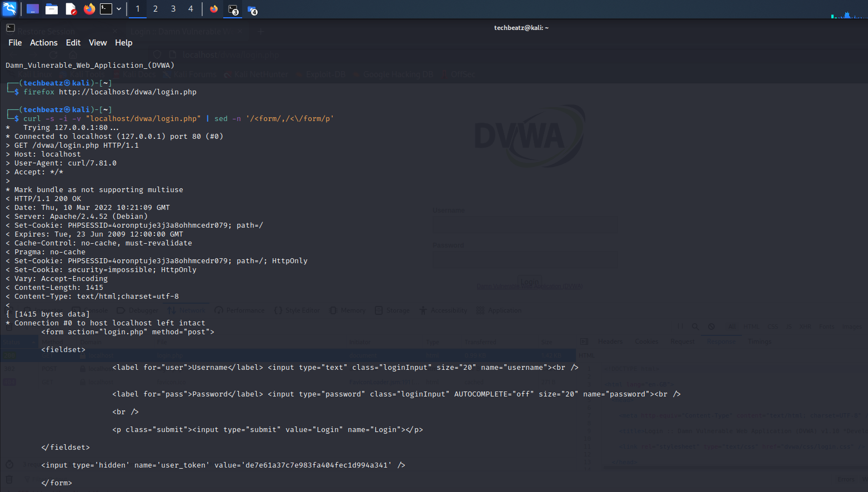Open the Help menu
The height and width of the screenshot is (492, 868).
[x=124, y=43]
